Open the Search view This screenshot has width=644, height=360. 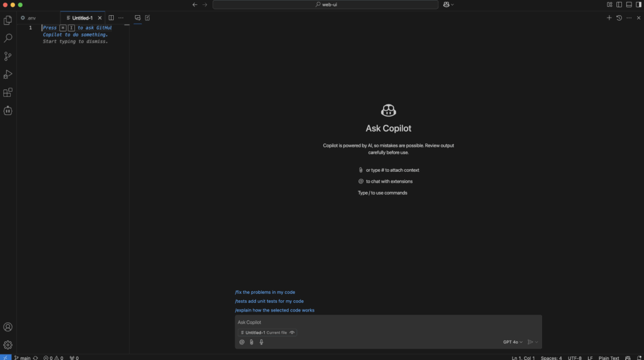click(x=8, y=38)
